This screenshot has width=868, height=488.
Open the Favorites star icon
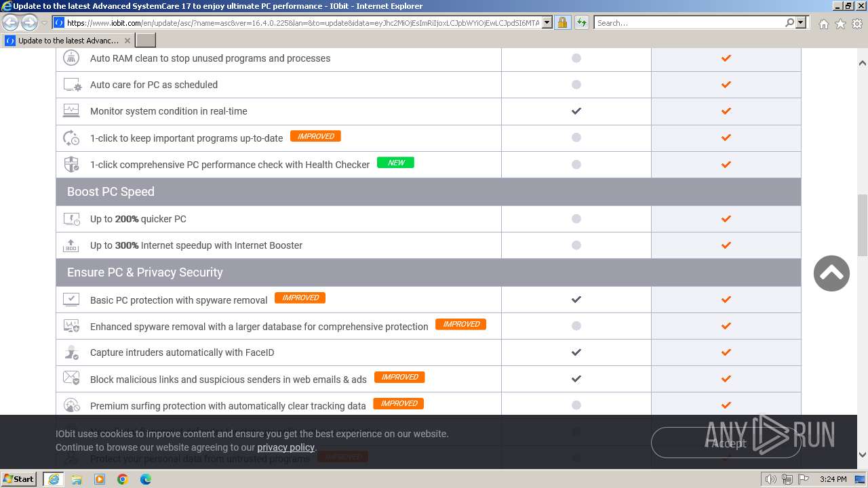(x=840, y=24)
